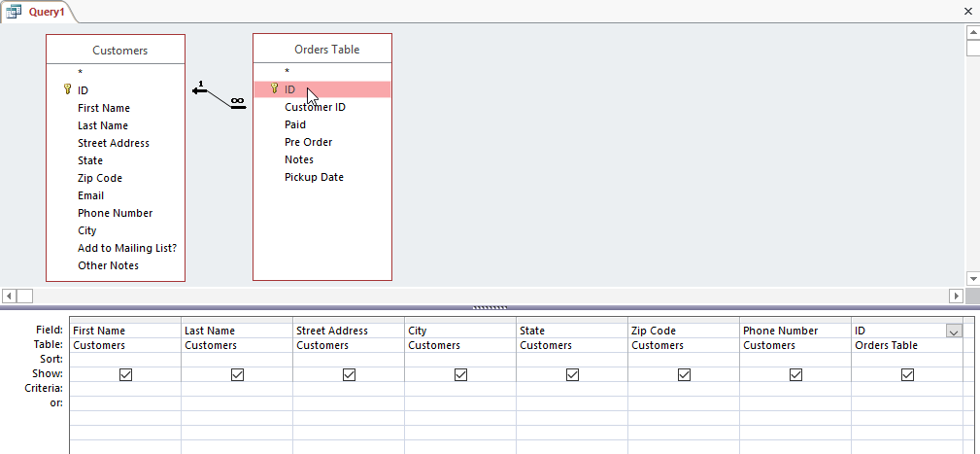Click Criteria cell under State column
Screen dimensions: 980x454
(x=572, y=389)
